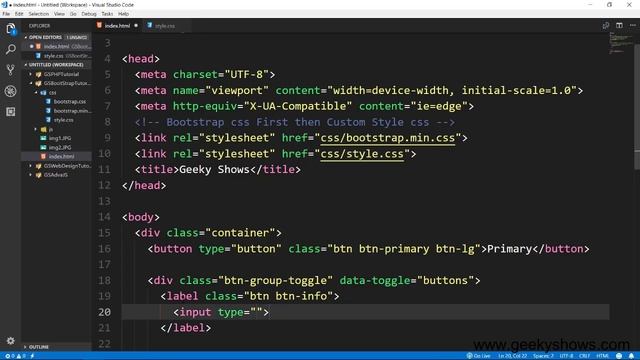Split the editor with the split icon
Screen dimensions: 640x360
619,25
